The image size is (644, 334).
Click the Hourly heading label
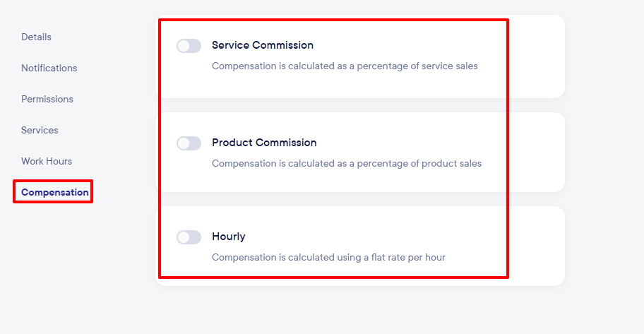228,237
